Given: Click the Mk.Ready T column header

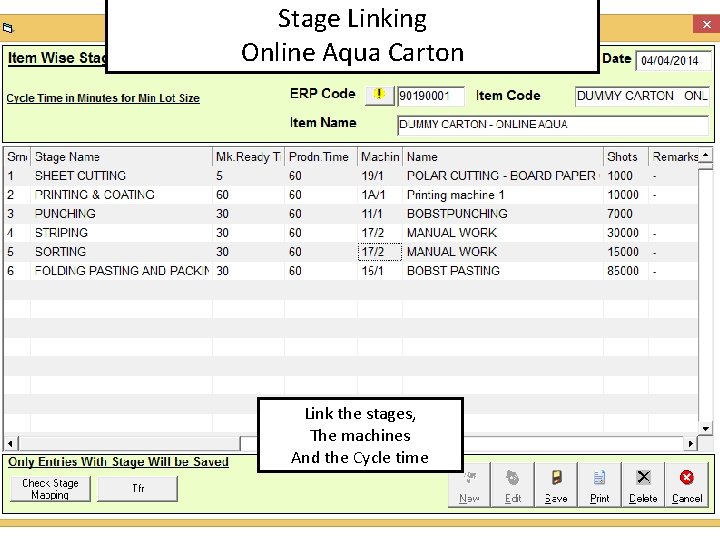Looking at the screenshot, I should pyautogui.click(x=248, y=157).
